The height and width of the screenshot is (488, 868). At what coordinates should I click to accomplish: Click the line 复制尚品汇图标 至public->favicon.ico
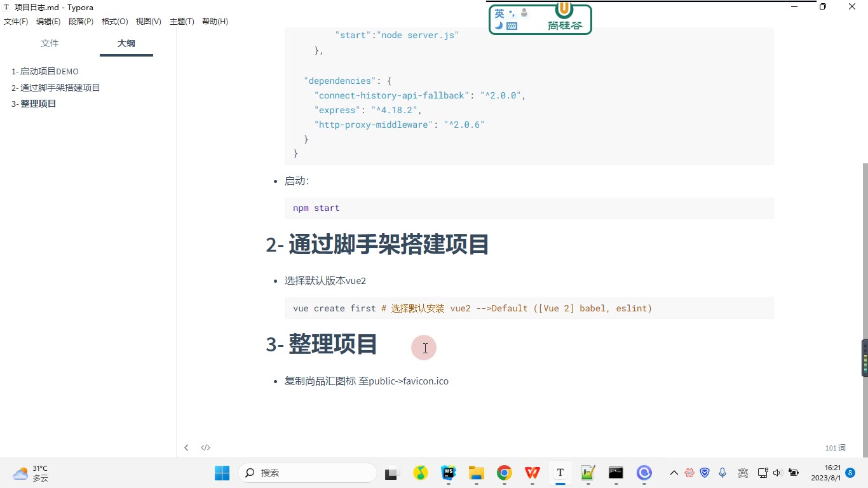point(367,381)
